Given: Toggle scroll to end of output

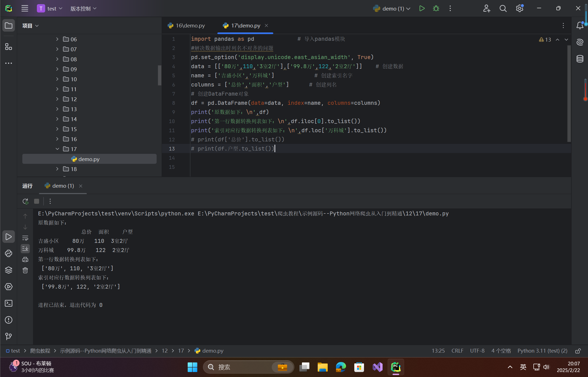Looking at the screenshot, I should click(25, 249).
